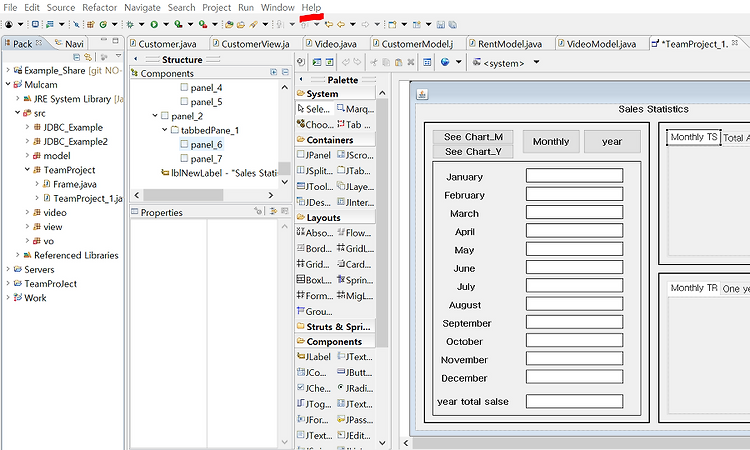Click the Monthly button in design canvas

tap(551, 142)
